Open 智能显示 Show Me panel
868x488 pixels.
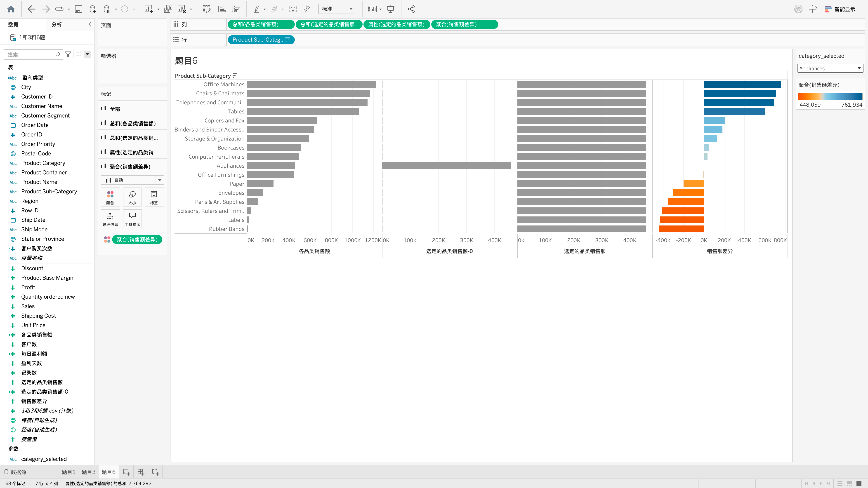tap(840, 9)
